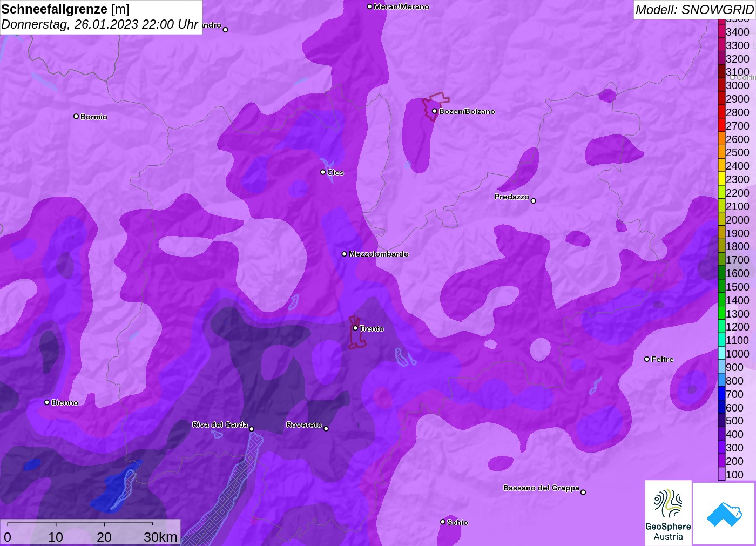This screenshot has width=756, height=546.
Task: Click the Bozen/Bolzano city marker dot
Action: (434, 111)
